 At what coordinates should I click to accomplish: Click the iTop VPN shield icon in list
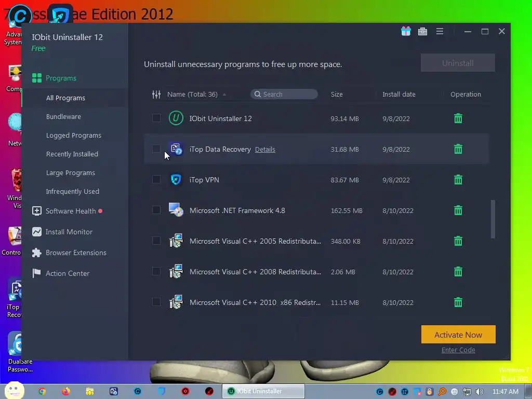point(176,179)
